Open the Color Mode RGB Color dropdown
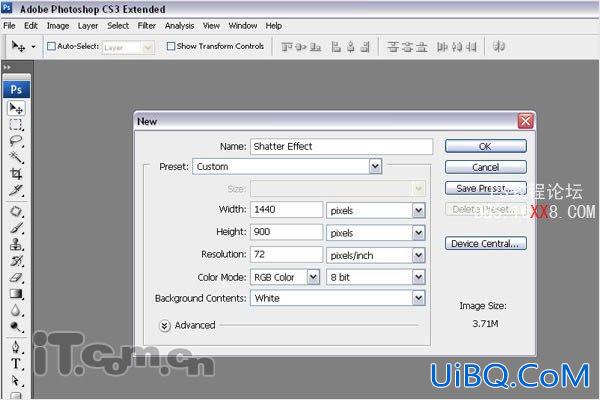Viewport: 600px width, 400px height. click(285, 277)
